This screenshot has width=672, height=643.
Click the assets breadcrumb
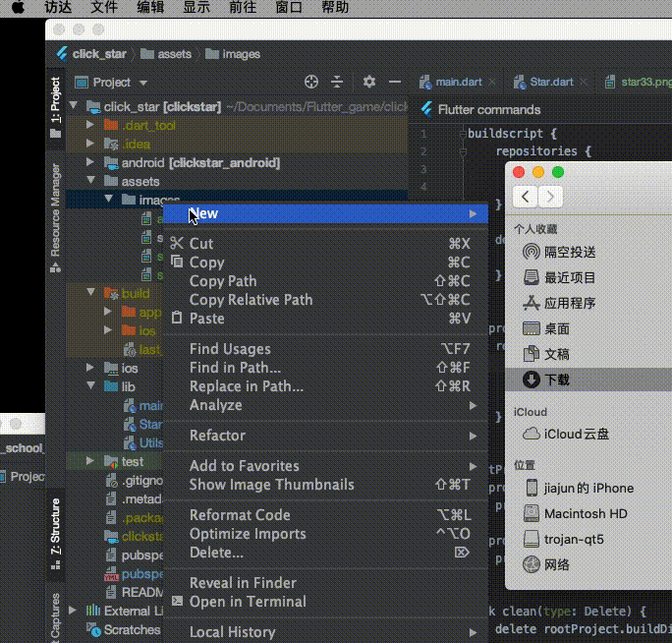click(x=166, y=54)
